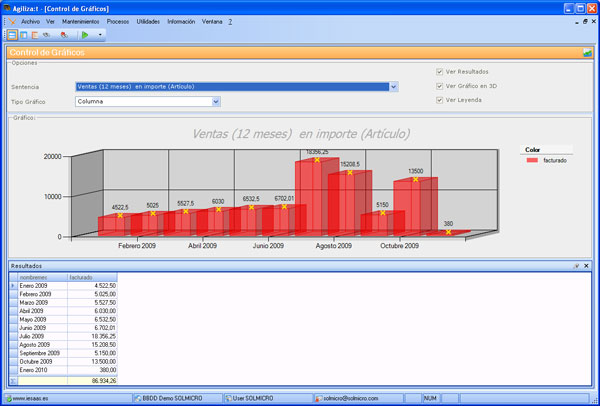The height and width of the screenshot is (406, 600).
Task: Click the www.iesaas.es status bar link
Action: coord(31,398)
